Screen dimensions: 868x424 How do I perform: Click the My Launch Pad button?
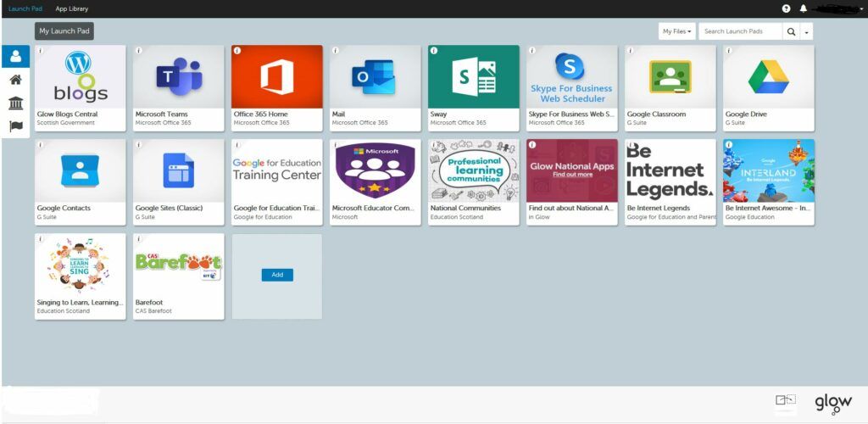click(64, 31)
